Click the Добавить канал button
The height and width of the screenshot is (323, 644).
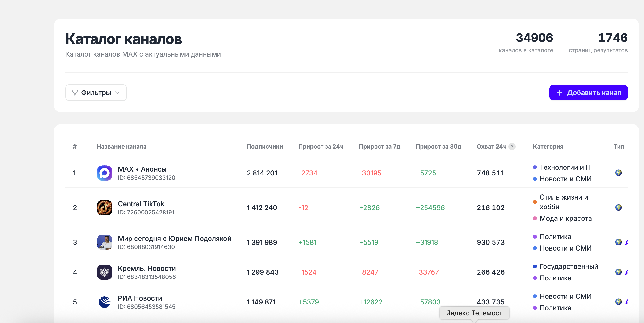click(x=588, y=93)
